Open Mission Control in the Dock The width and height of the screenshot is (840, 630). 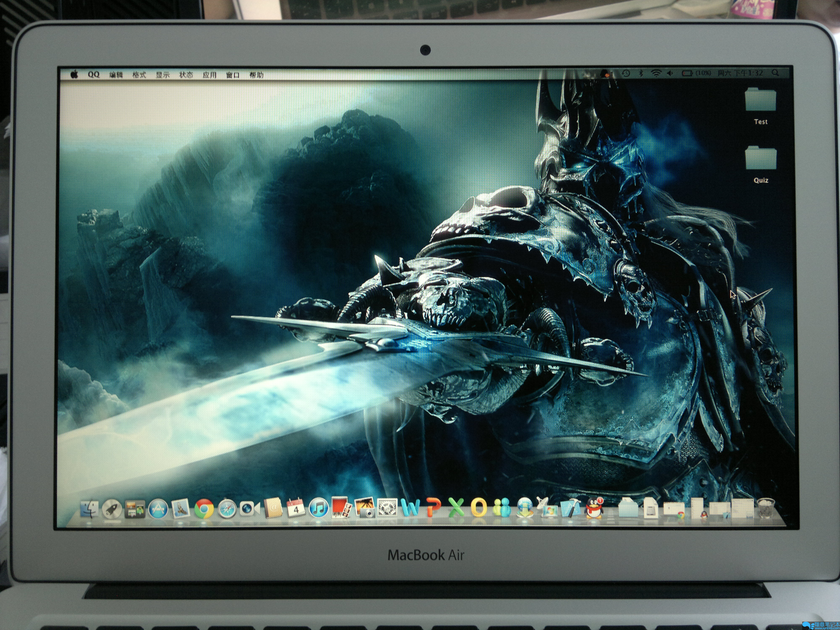coord(135,509)
